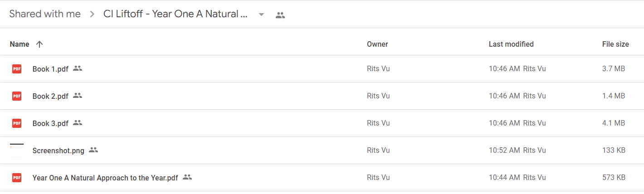Image resolution: width=644 pixels, height=194 pixels.
Task: Click the PDF icon for Book 3.pdf
Action: pos(17,123)
